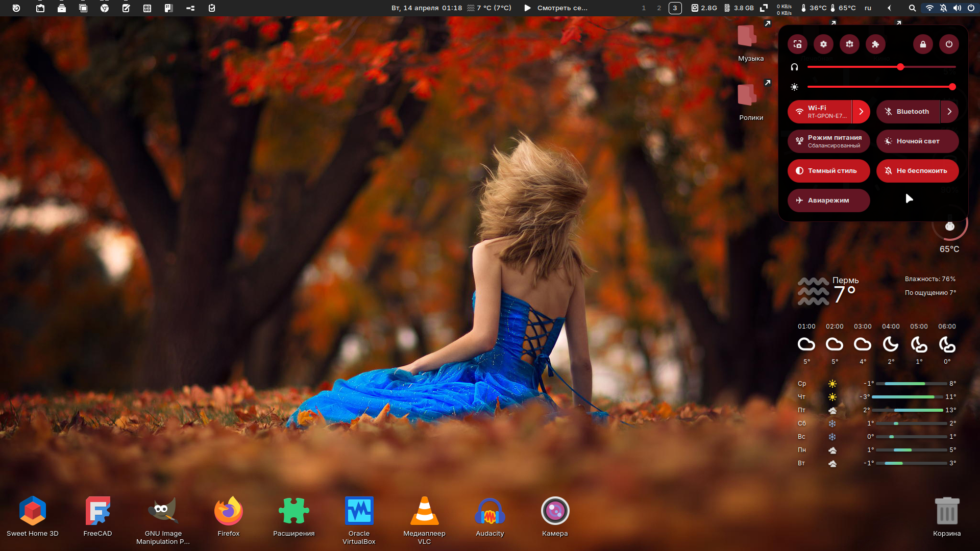This screenshot has height=551, width=980.
Task: Open the Режим питания power mode menu
Action: pos(828,141)
